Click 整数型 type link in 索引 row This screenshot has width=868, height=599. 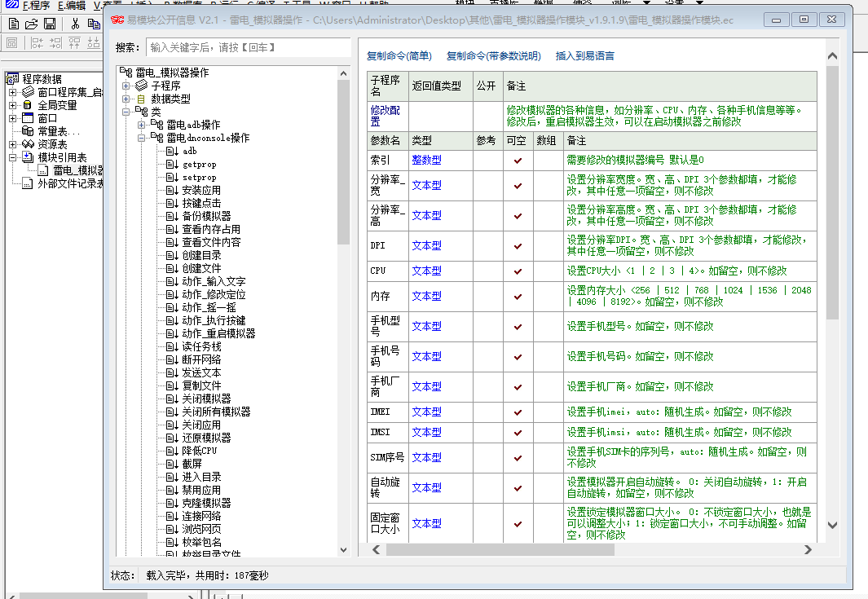427,160
